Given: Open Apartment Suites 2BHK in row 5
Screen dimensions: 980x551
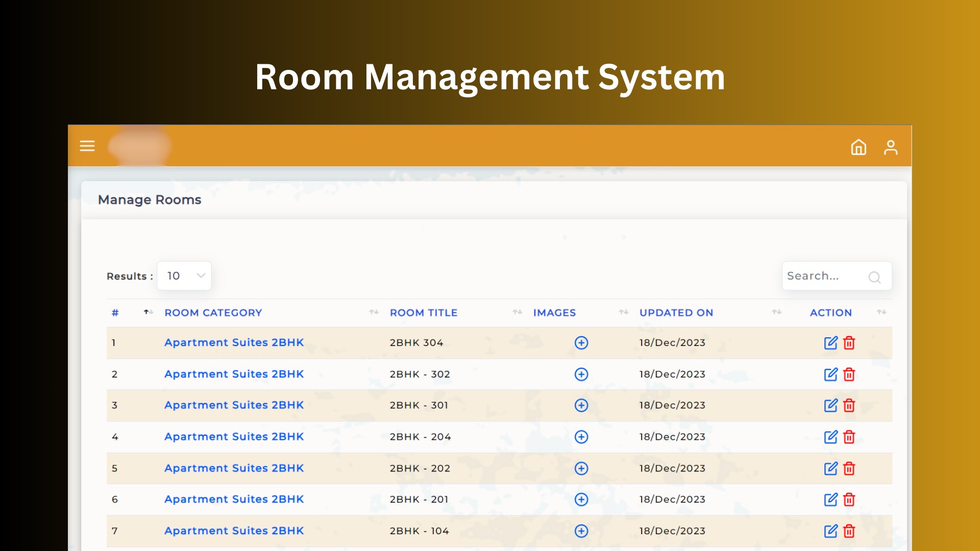Looking at the screenshot, I should coord(234,468).
